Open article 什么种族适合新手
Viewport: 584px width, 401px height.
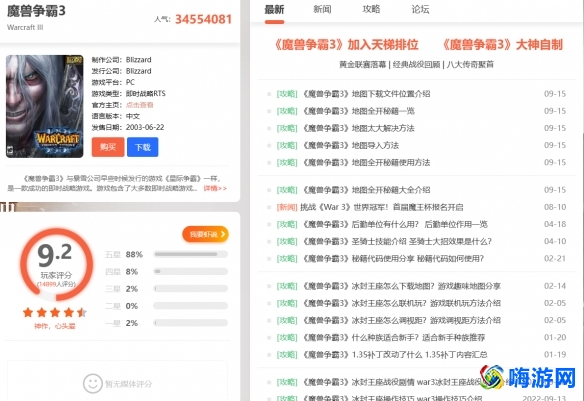pos(393,337)
